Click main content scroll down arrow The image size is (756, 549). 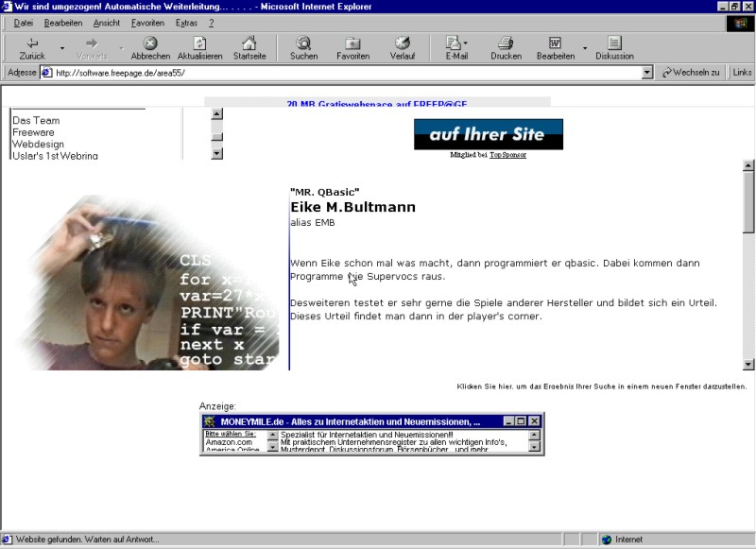747,365
